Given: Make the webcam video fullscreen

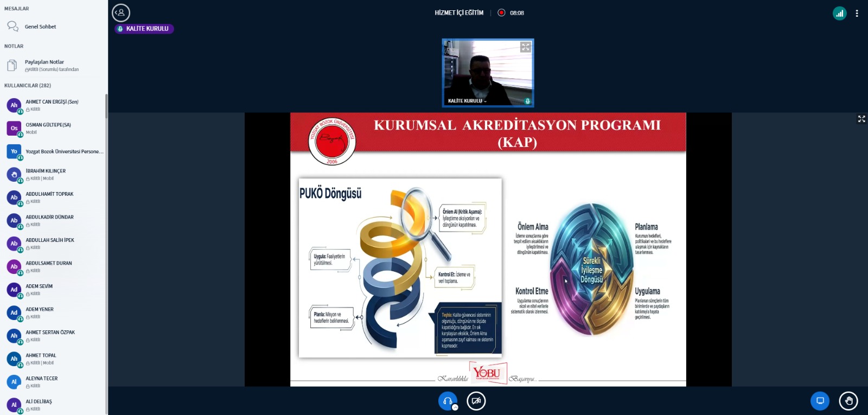Looking at the screenshot, I should tap(525, 48).
